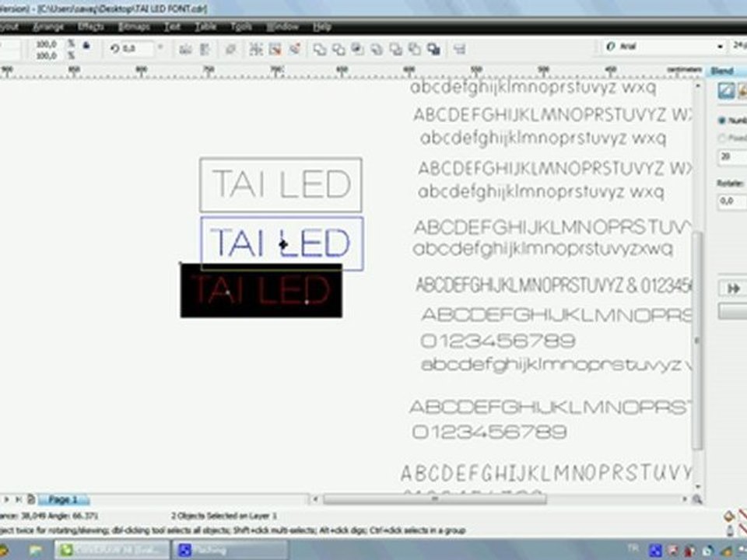The height and width of the screenshot is (560, 747).
Task: Click the Trim shapes icon
Action: click(x=338, y=49)
